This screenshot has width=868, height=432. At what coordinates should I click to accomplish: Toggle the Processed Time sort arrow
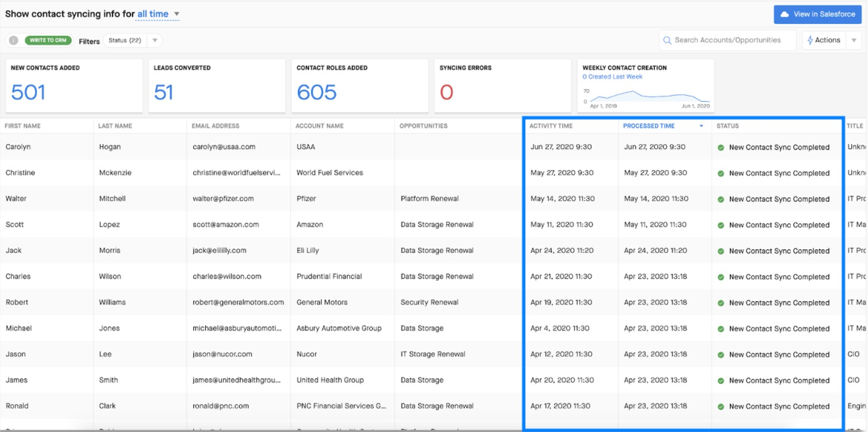[x=701, y=126]
